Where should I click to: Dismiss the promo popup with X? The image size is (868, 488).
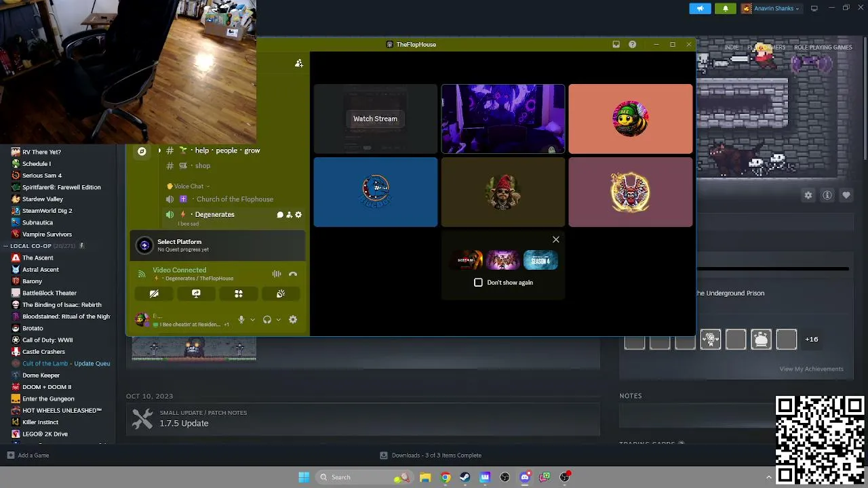[556, 239]
